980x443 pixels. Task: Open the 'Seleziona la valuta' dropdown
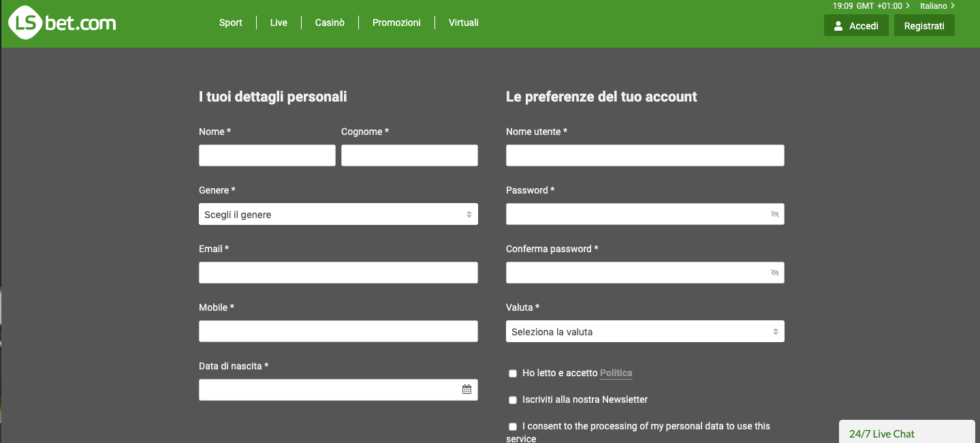pos(644,331)
